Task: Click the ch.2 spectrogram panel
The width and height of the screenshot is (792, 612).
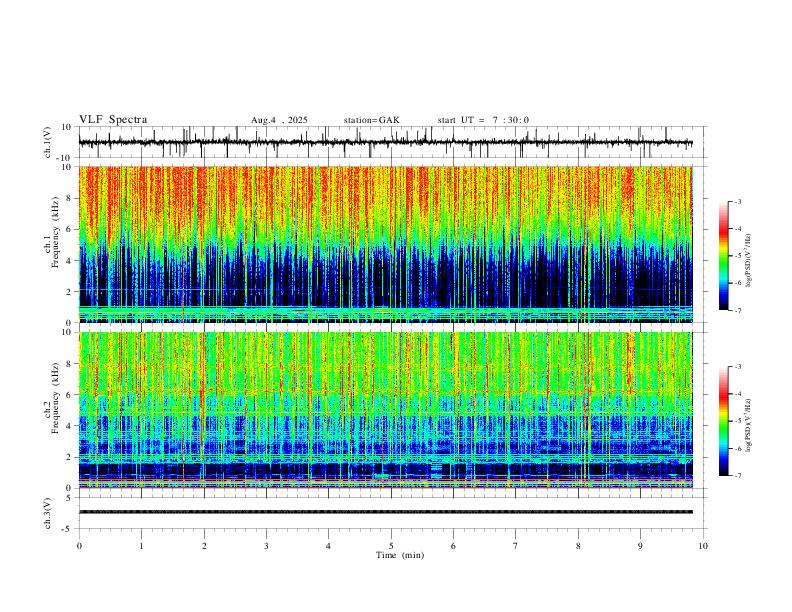Action: point(385,410)
